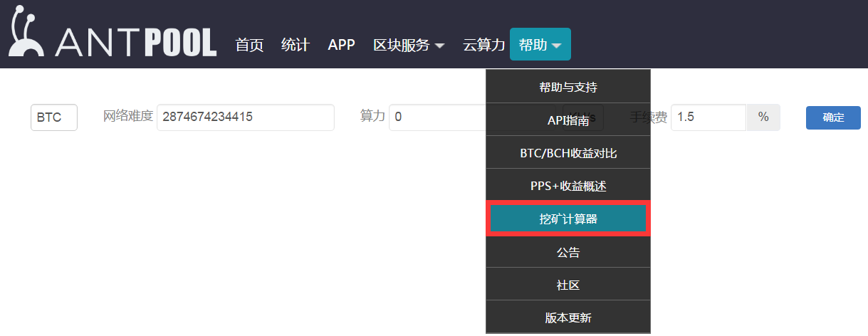The height and width of the screenshot is (336, 868).
Task: Open the 统计 statistics page
Action: coord(295,45)
